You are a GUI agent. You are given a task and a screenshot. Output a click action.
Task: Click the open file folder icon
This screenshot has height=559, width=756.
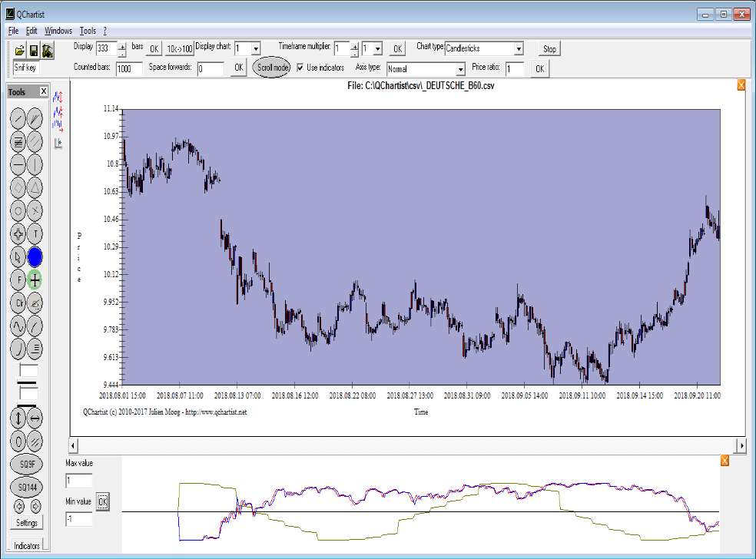pyautogui.click(x=20, y=51)
